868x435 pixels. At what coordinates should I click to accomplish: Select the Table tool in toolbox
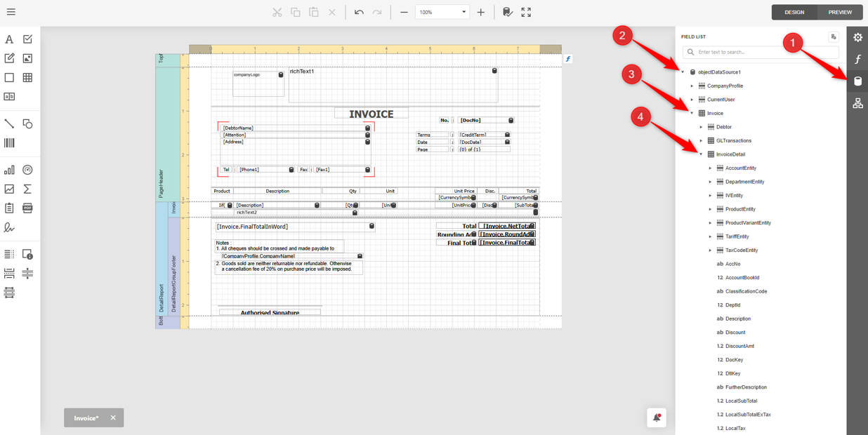point(27,77)
